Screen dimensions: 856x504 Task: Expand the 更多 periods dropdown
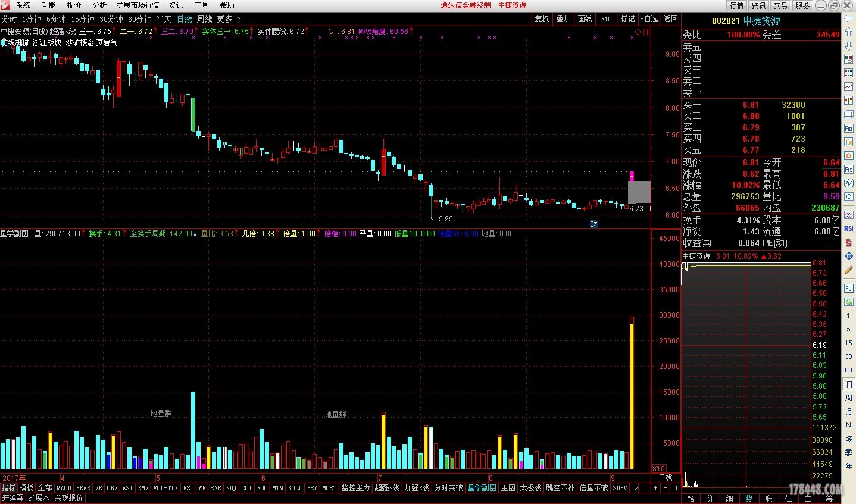229,19
